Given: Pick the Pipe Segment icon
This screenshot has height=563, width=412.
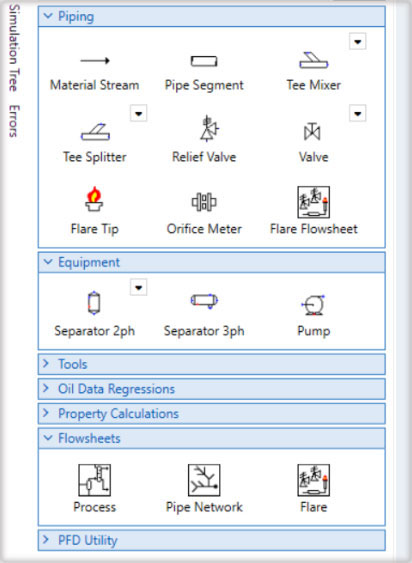Looking at the screenshot, I should point(204,61).
